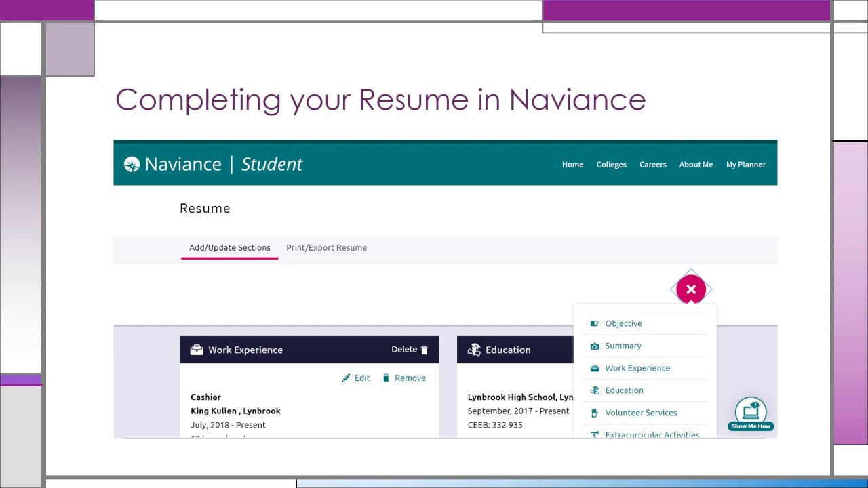
Task: Click the Cashier job title text
Action: (x=205, y=397)
